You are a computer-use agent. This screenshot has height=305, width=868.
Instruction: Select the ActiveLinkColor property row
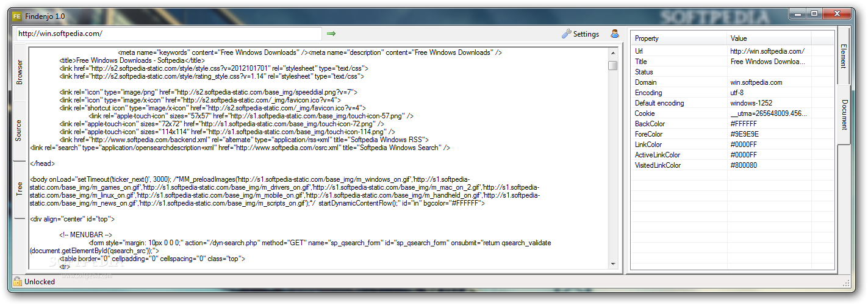(733, 155)
